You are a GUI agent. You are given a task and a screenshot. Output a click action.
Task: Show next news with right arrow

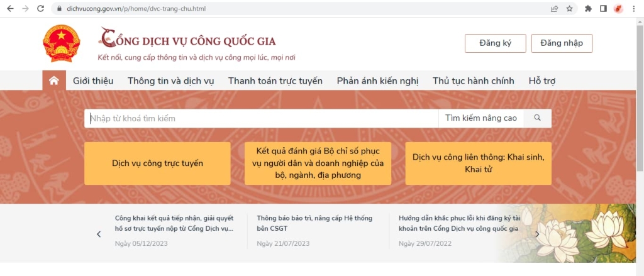coord(537,234)
